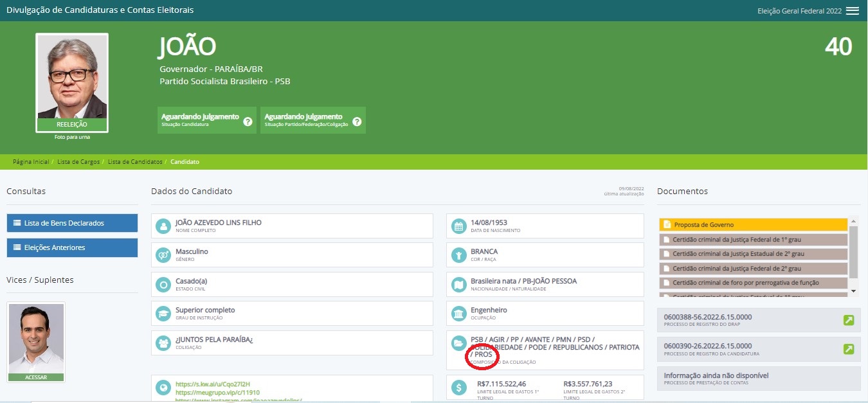Open Proposta de Governo document
This screenshot has height=403, width=868.
[x=754, y=225]
